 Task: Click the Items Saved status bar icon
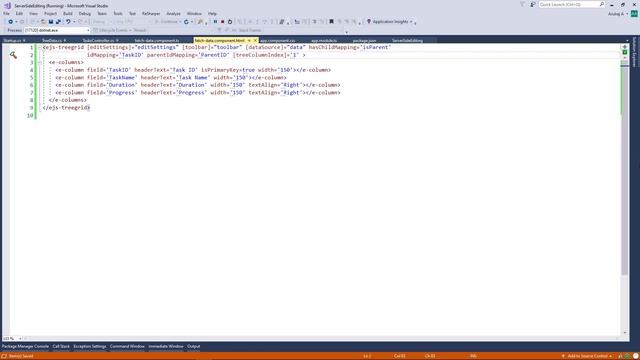4,356
